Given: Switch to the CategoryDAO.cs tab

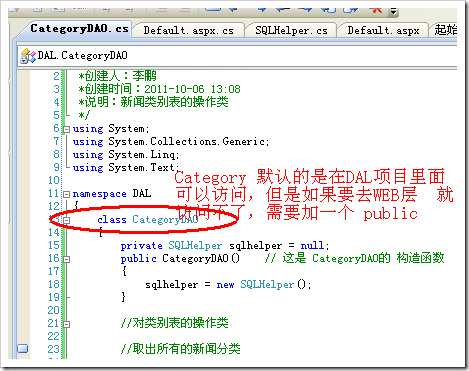Looking at the screenshot, I should coord(79,29).
